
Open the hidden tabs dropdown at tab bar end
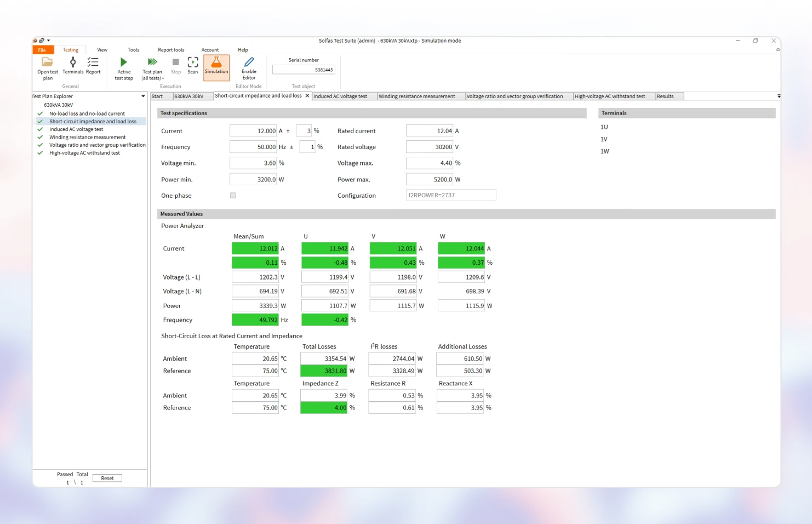pyautogui.click(x=779, y=96)
